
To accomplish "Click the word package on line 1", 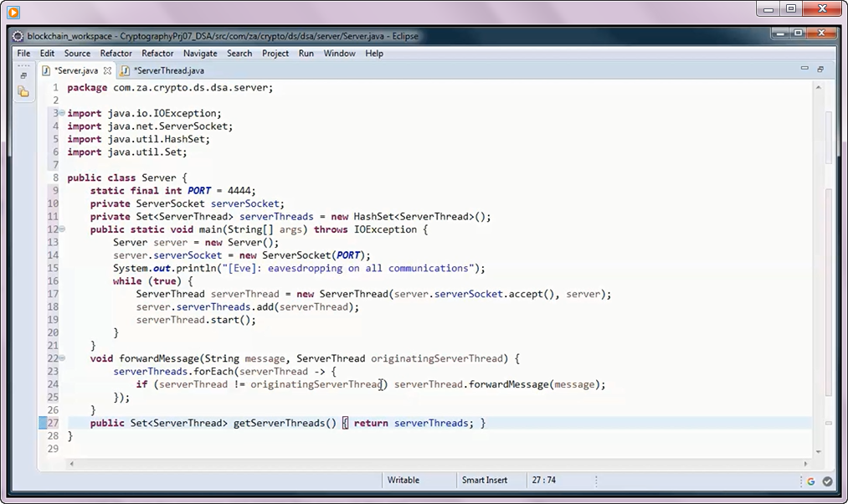I will (87, 88).
